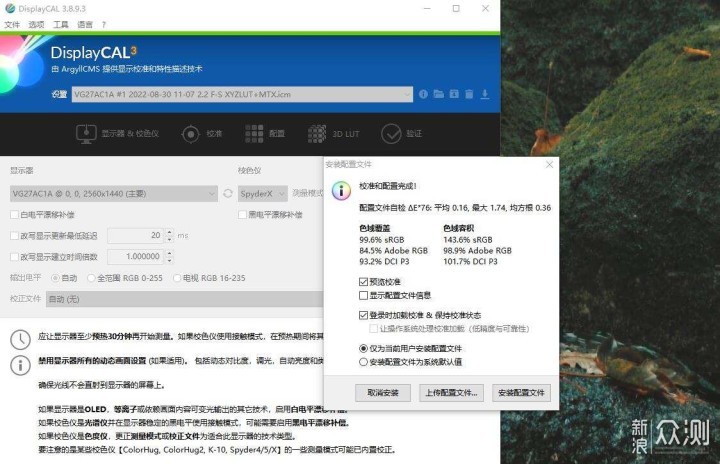Click the clock warm-up hint icon
This screenshot has width=720, height=464.
pyautogui.click(x=20, y=340)
